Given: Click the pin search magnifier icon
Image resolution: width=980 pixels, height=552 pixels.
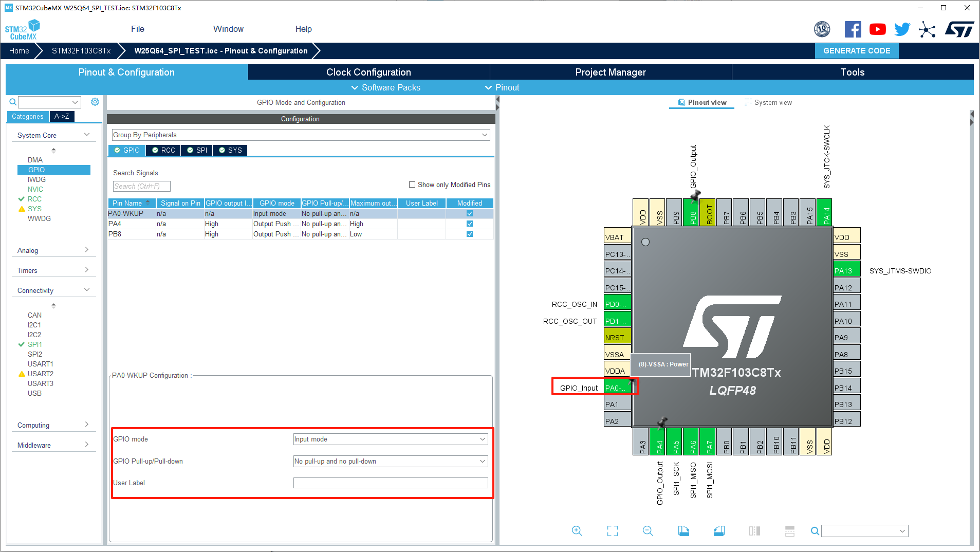Looking at the screenshot, I should [x=815, y=531].
